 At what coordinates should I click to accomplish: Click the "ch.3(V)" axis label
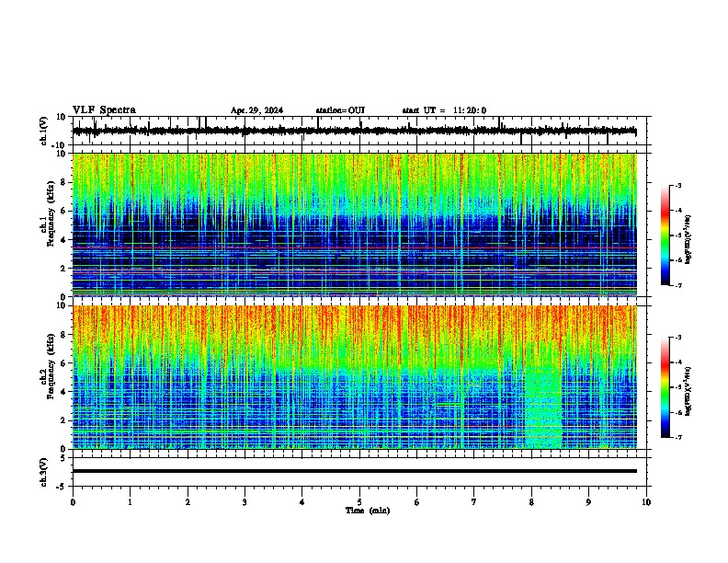click(x=44, y=472)
